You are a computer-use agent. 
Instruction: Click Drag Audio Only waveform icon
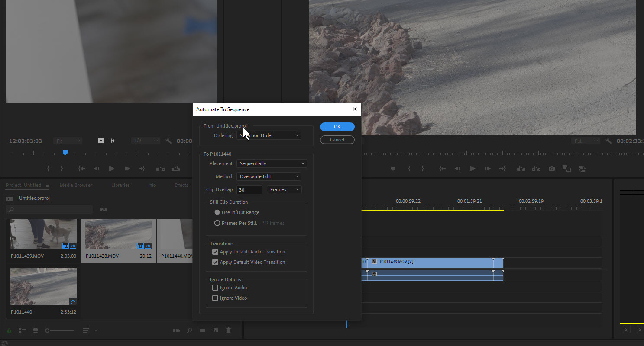(112, 141)
